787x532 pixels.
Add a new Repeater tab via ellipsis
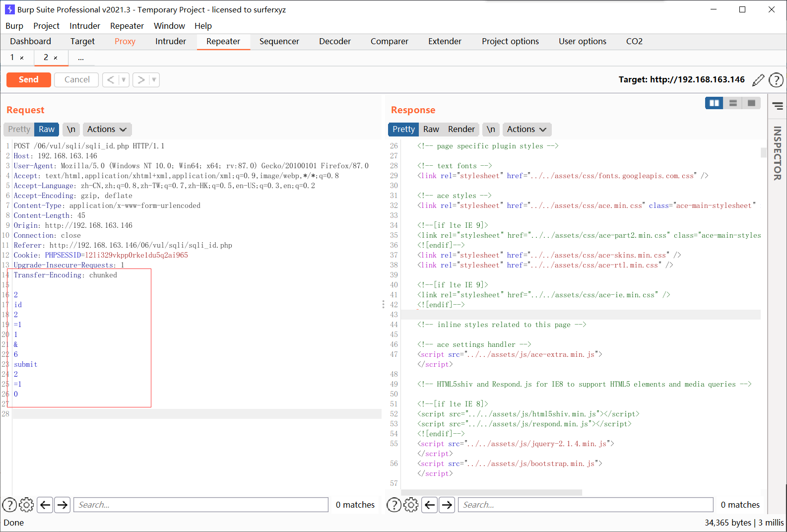tap(81, 58)
